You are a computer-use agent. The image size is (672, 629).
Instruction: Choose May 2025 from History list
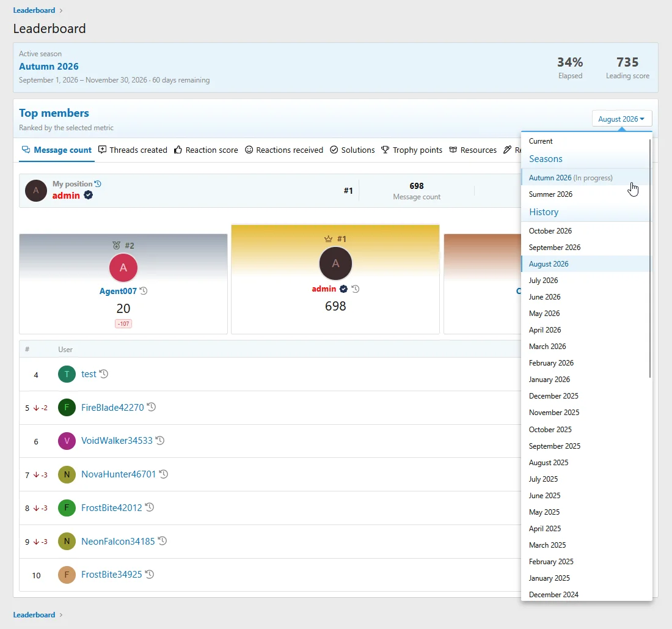(585, 512)
